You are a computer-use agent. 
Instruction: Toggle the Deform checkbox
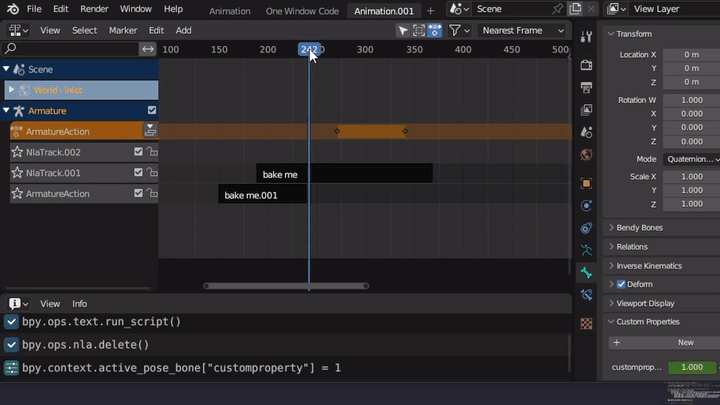(621, 284)
